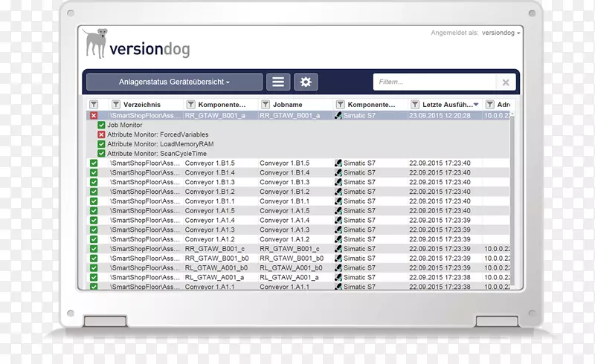Clear the filter with the X icon

pyautogui.click(x=506, y=82)
